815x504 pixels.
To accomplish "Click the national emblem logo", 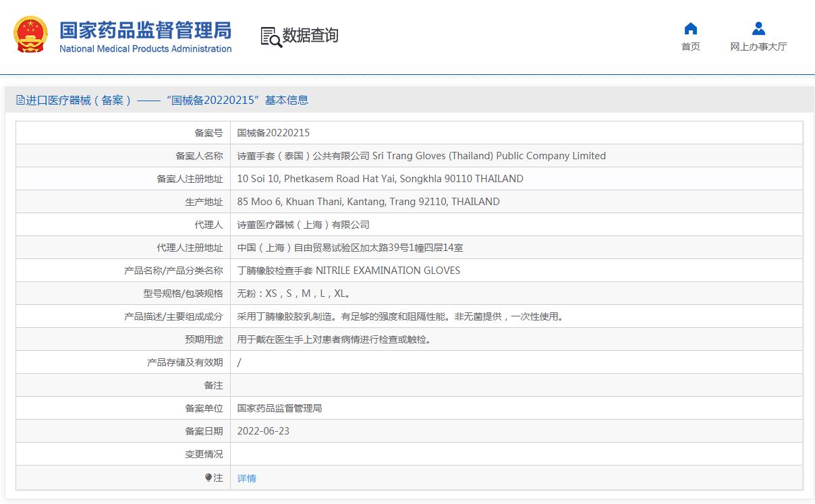I will click(31, 34).
